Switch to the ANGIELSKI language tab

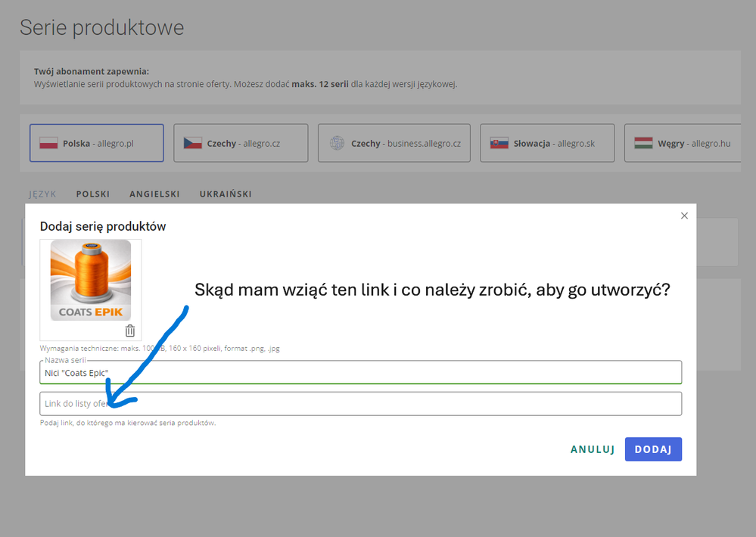pyautogui.click(x=154, y=194)
